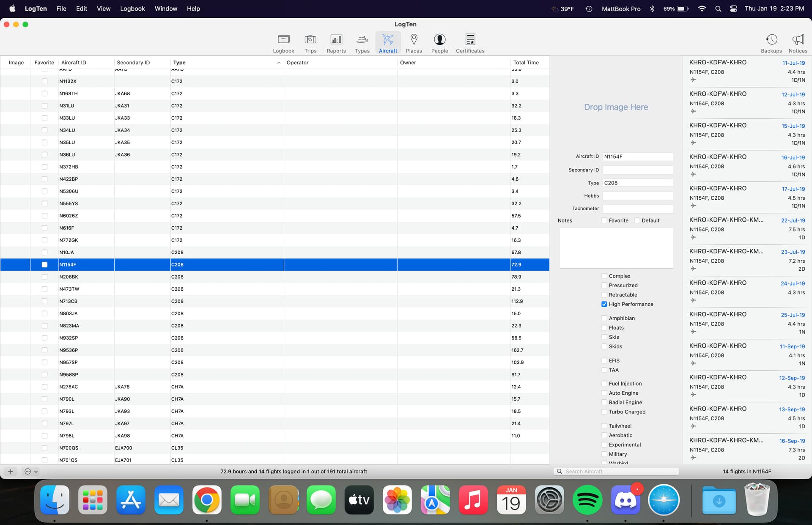
Task: Check the Turbo Charged option
Action: point(604,412)
